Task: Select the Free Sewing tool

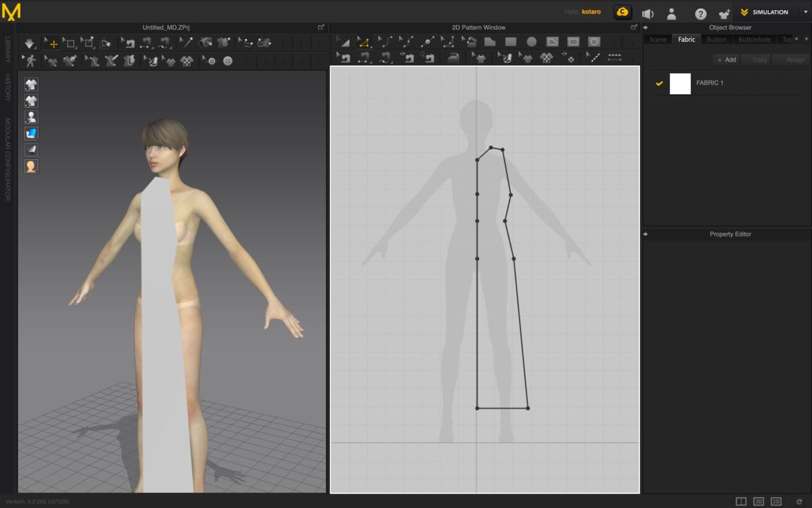Action: click(385, 60)
